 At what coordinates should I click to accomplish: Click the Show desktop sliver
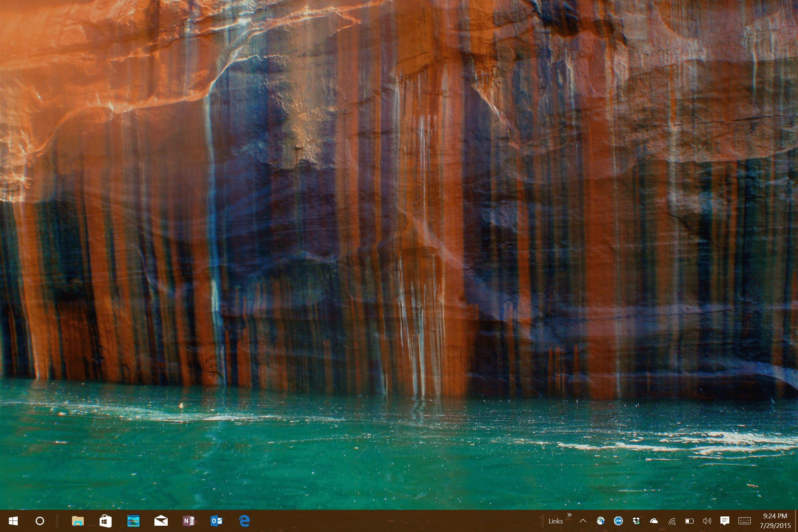(x=797, y=521)
